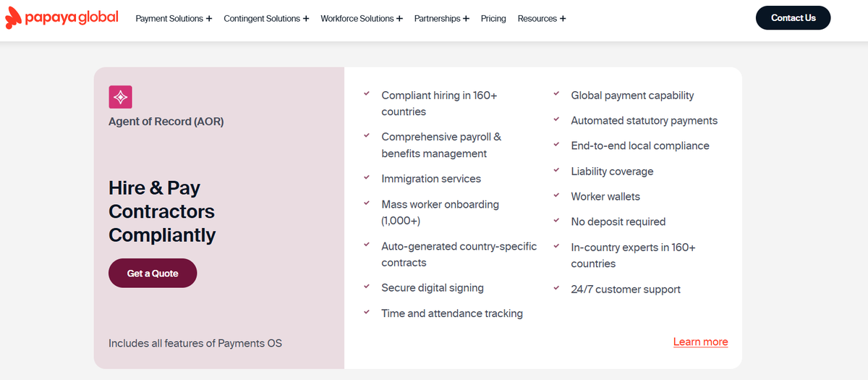Expand the Partnerships plus icon
This screenshot has width=868, height=380.
coord(466,19)
